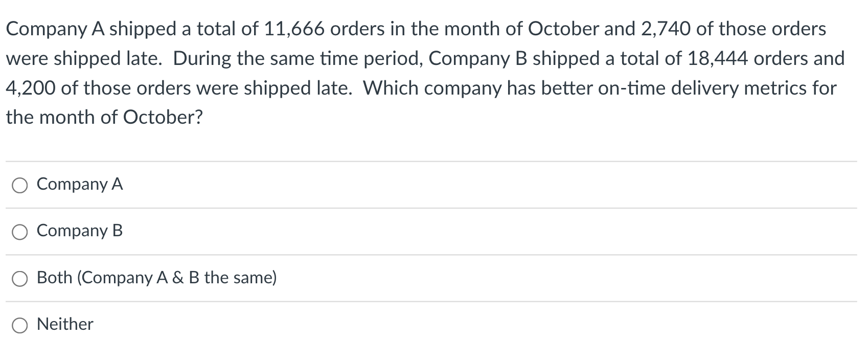Click the Neither answer label
The image size is (868, 360).
[64, 324]
